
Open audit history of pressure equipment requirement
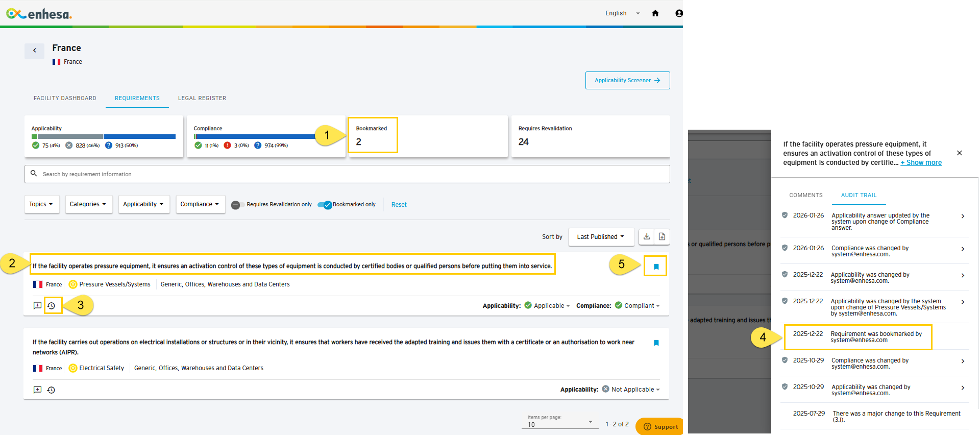[52, 305]
